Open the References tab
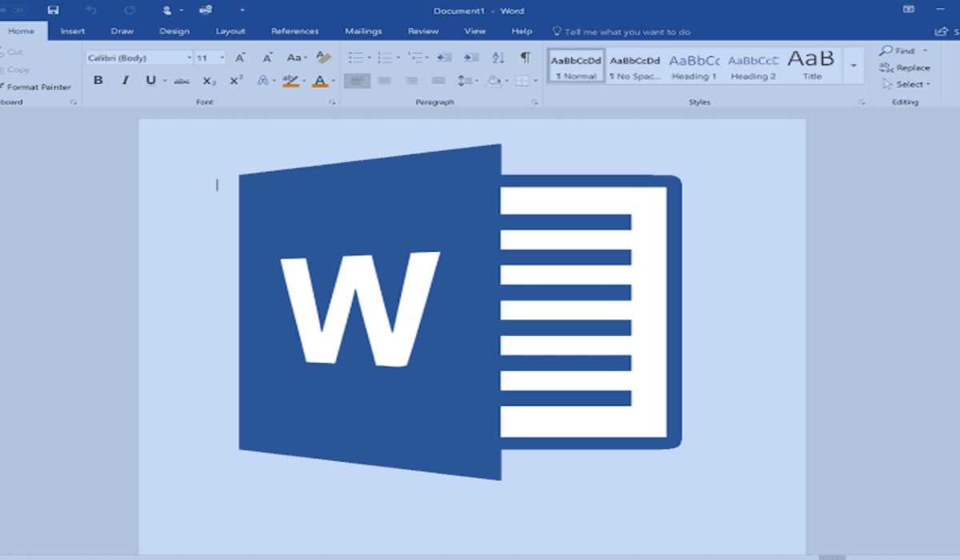Screen dimensions: 960x560 [295, 30]
